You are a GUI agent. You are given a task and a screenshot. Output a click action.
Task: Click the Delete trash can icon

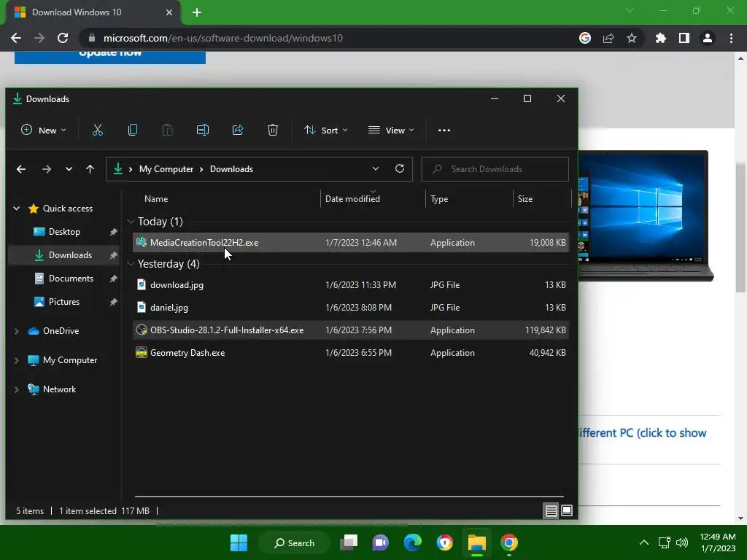click(273, 130)
